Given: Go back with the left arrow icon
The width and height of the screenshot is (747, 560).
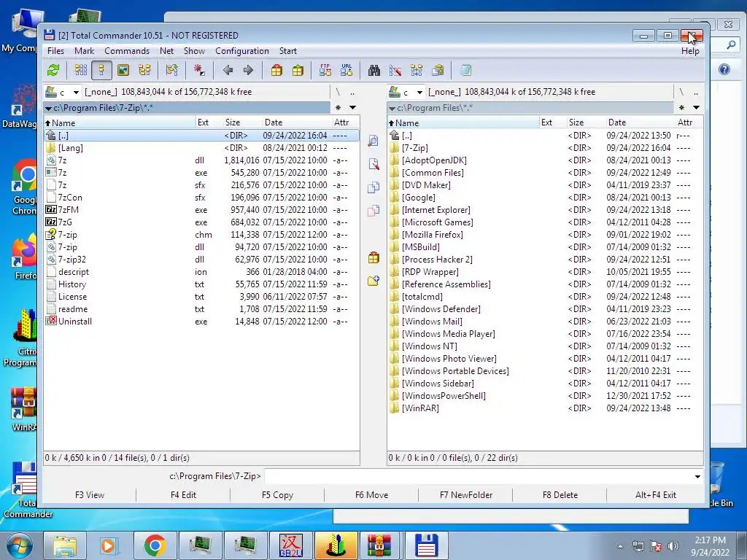Looking at the screenshot, I should pos(228,71).
